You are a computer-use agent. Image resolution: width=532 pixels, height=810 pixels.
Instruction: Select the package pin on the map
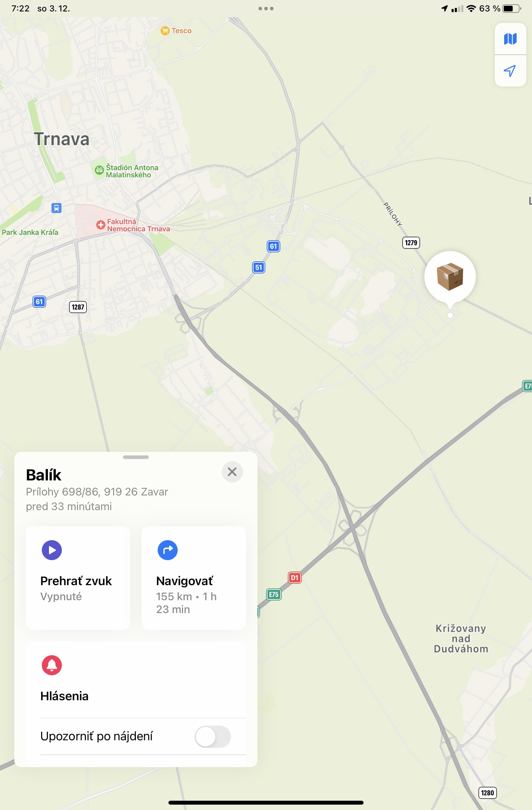[x=450, y=277]
